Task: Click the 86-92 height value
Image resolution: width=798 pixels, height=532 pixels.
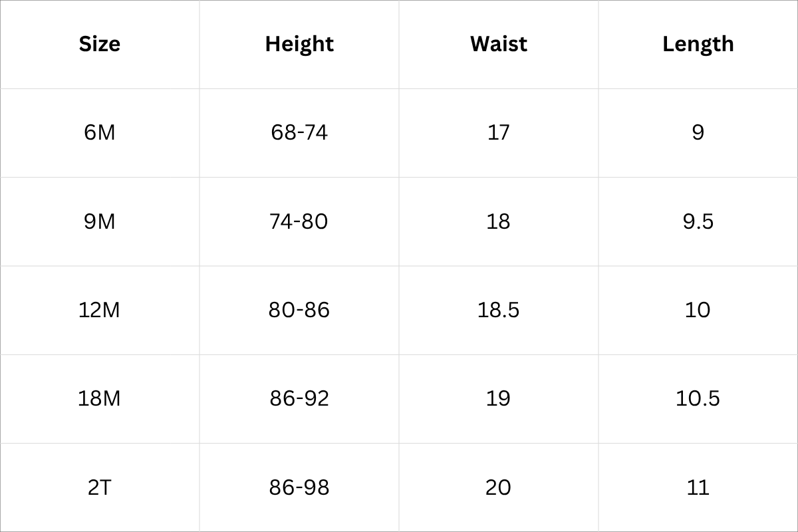Action: (x=299, y=398)
